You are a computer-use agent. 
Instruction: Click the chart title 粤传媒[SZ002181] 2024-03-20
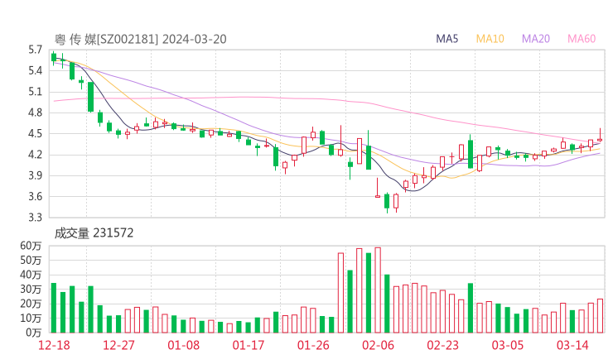click(x=140, y=39)
